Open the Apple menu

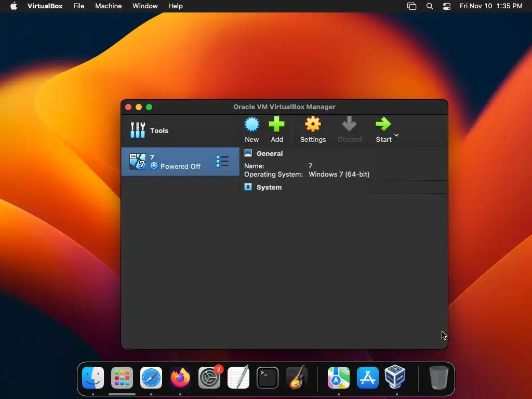point(14,6)
